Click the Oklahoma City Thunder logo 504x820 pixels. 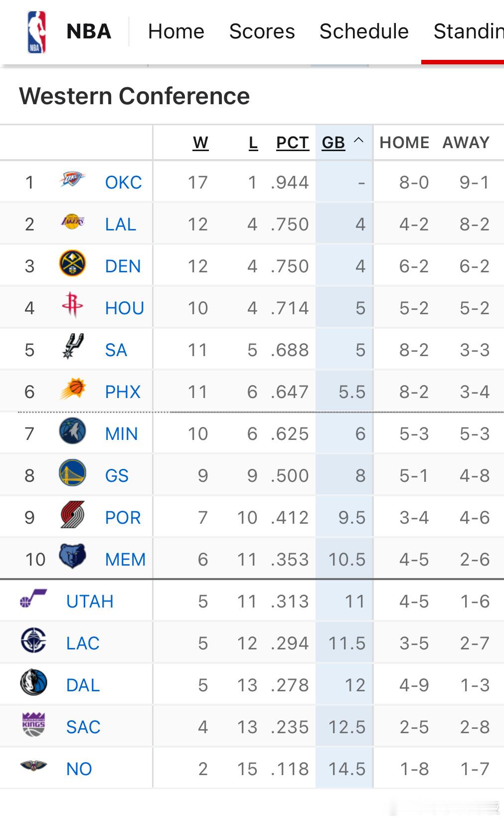tap(72, 180)
